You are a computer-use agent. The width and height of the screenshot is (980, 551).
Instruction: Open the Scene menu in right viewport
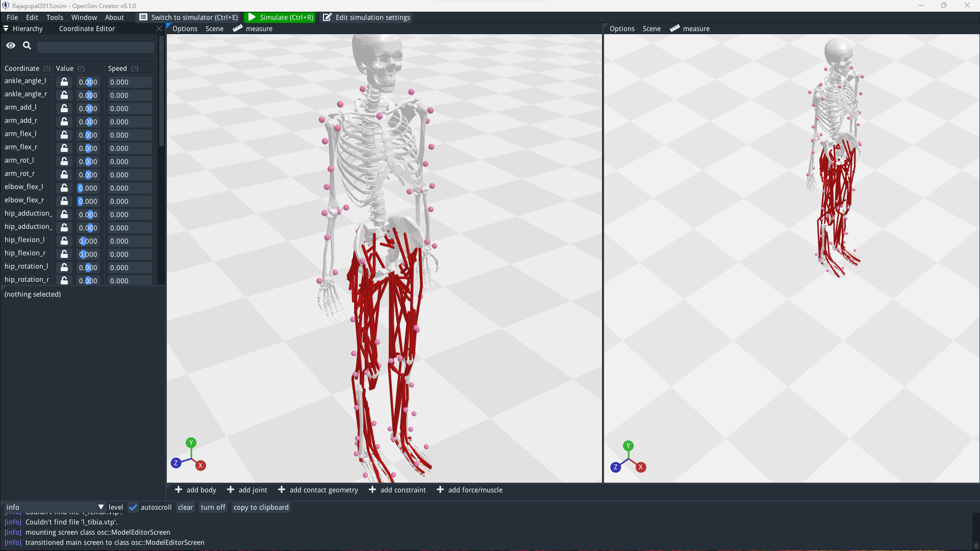pyautogui.click(x=651, y=29)
